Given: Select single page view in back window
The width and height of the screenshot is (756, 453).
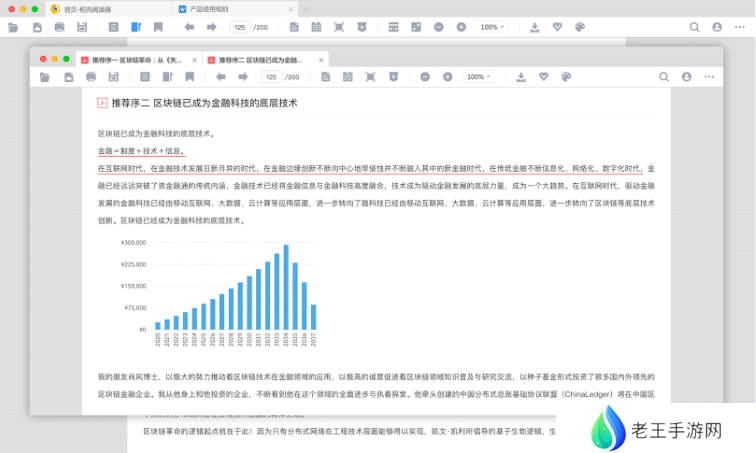Looking at the screenshot, I should [294, 27].
